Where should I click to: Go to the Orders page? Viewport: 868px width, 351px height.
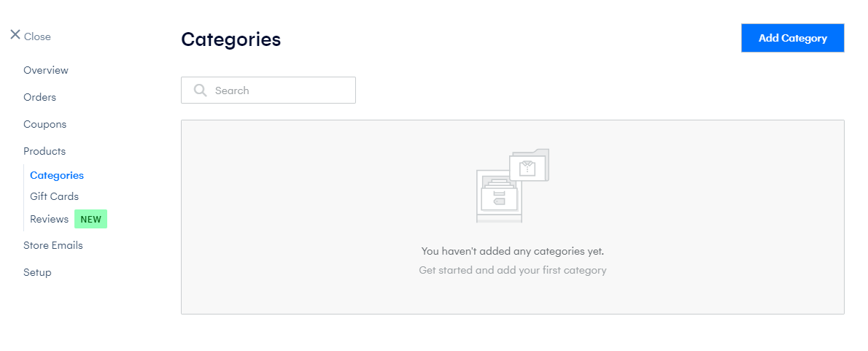click(x=40, y=98)
